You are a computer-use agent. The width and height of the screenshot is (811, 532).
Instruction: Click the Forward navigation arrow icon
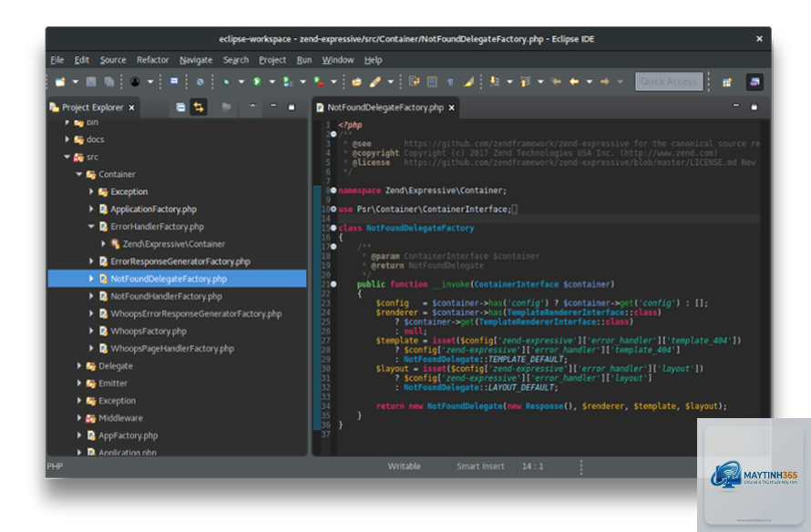click(605, 82)
